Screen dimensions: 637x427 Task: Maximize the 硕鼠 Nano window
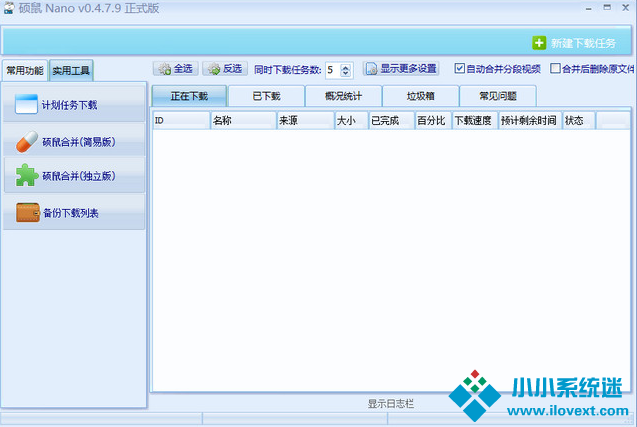click(x=607, y=7)
